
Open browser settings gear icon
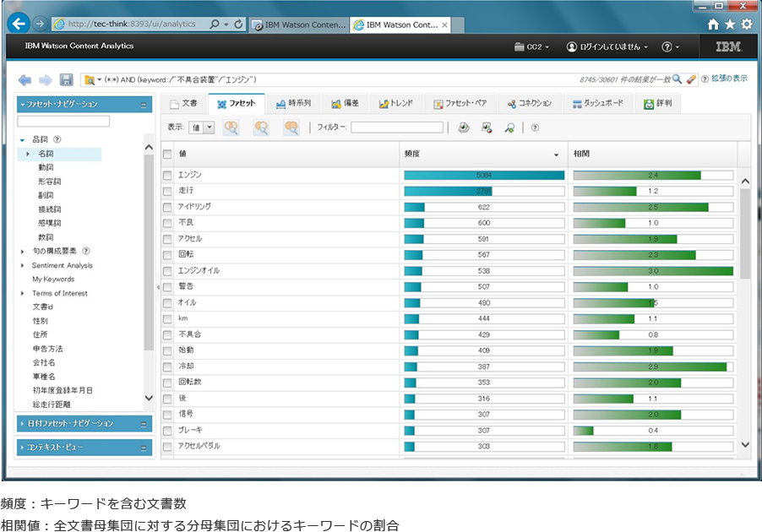click(746, 24)
